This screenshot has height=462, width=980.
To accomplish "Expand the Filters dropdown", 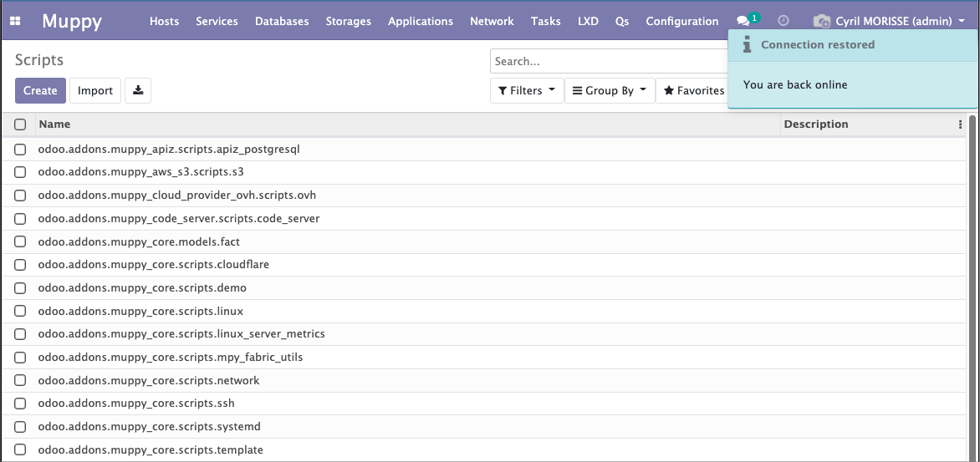I will pos(527,90).
